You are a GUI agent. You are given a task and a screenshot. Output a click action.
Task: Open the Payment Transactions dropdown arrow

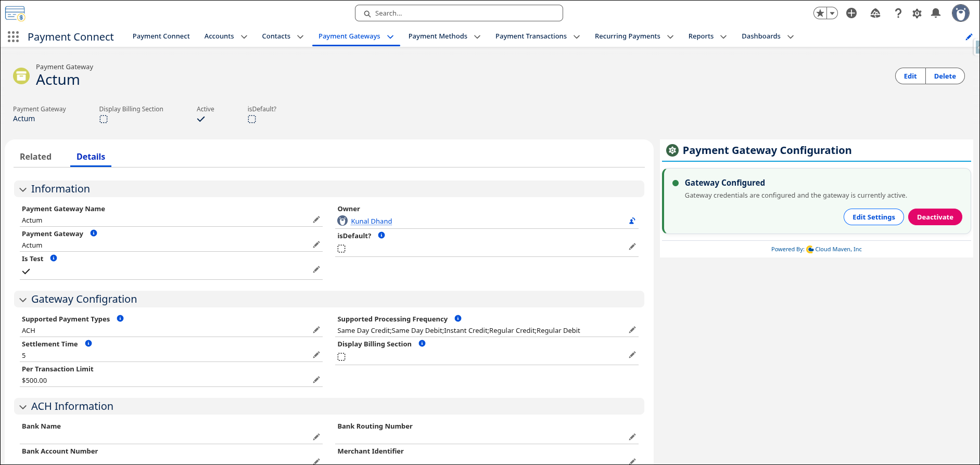point(577,36)
